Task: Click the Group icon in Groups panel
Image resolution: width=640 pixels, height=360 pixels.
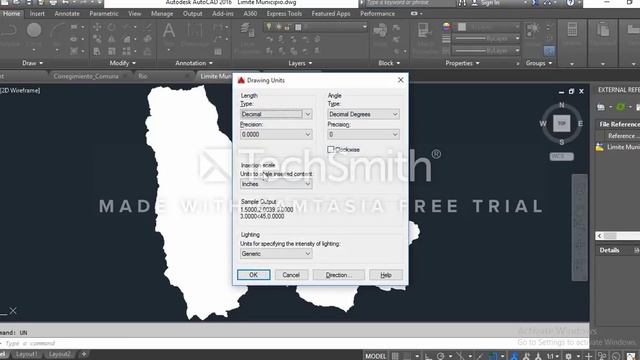Action: tap(532, 30)
